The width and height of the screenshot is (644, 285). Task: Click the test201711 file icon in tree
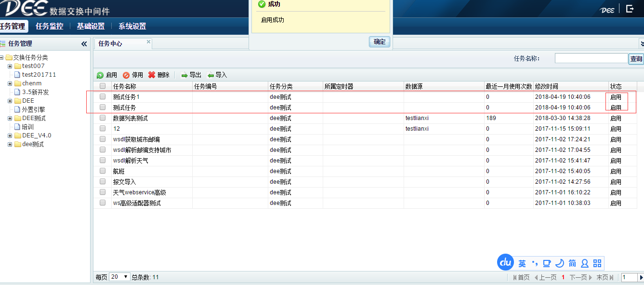tap(17, 75)
